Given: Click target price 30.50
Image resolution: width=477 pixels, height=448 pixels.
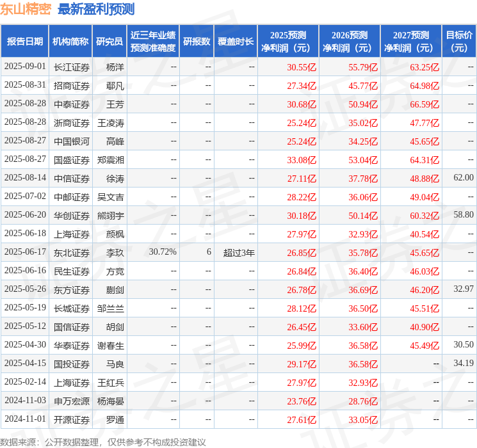Looking at the screenshot, I should click(x=464, y=344).
